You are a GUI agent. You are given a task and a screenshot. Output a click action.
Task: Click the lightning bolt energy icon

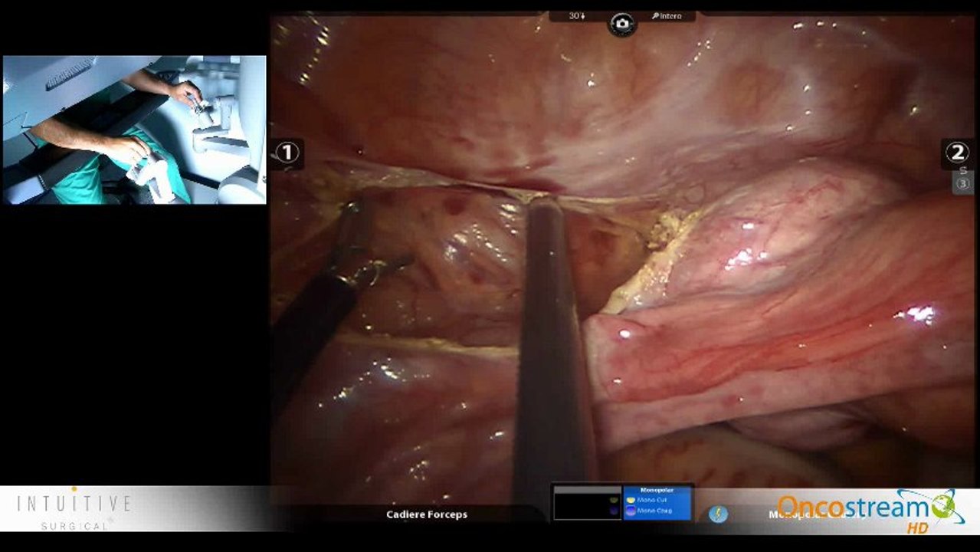718,514
